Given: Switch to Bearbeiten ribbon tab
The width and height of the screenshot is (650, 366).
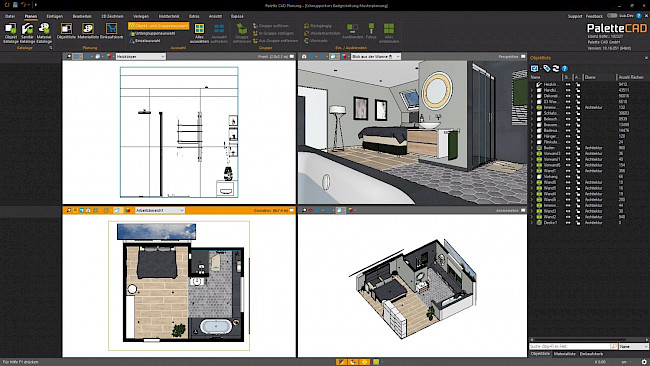Looking at the screenshot, I should [x=82, y=16].
